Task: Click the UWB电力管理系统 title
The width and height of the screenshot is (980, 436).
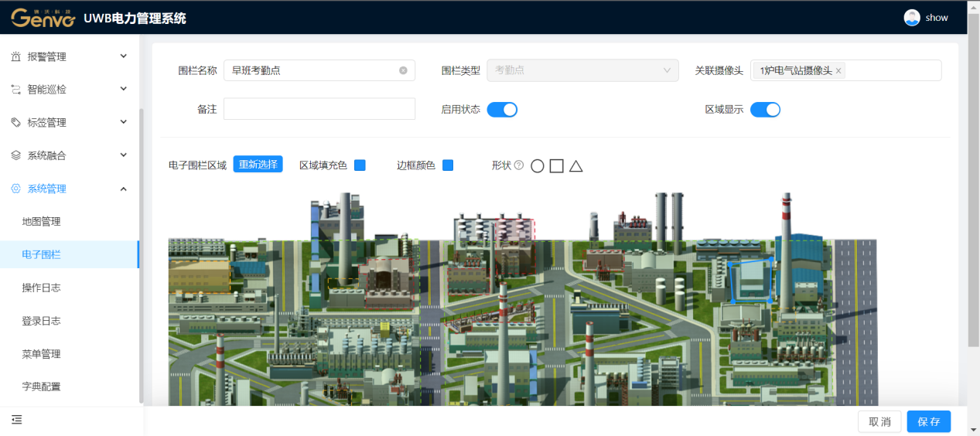Action: click(x=135, y=18)
